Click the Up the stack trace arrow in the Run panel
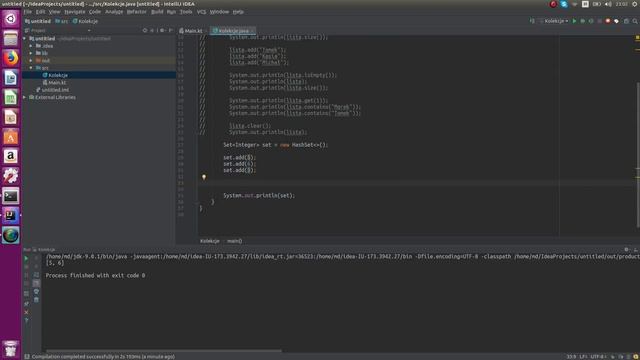The image size is (640, 360). pyautogui.click(x=36, y=258)
